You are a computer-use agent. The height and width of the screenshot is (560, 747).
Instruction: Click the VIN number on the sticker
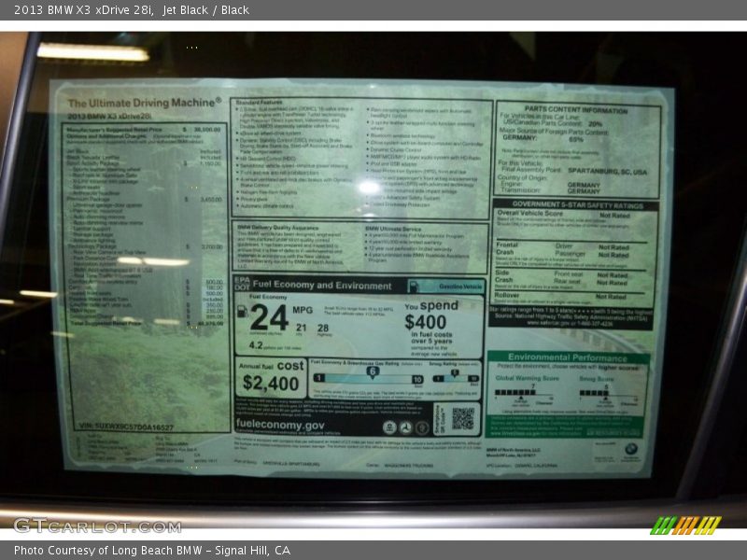click(126, 427)
